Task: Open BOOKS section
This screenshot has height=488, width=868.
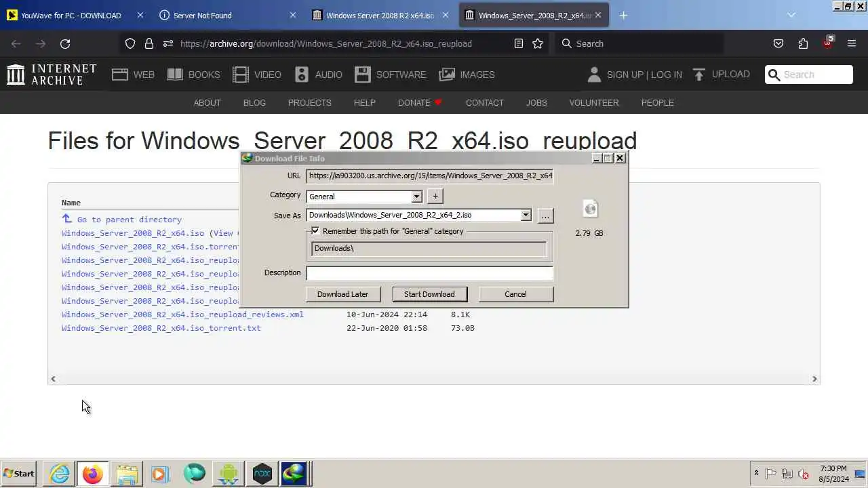Action: [193, 75]
